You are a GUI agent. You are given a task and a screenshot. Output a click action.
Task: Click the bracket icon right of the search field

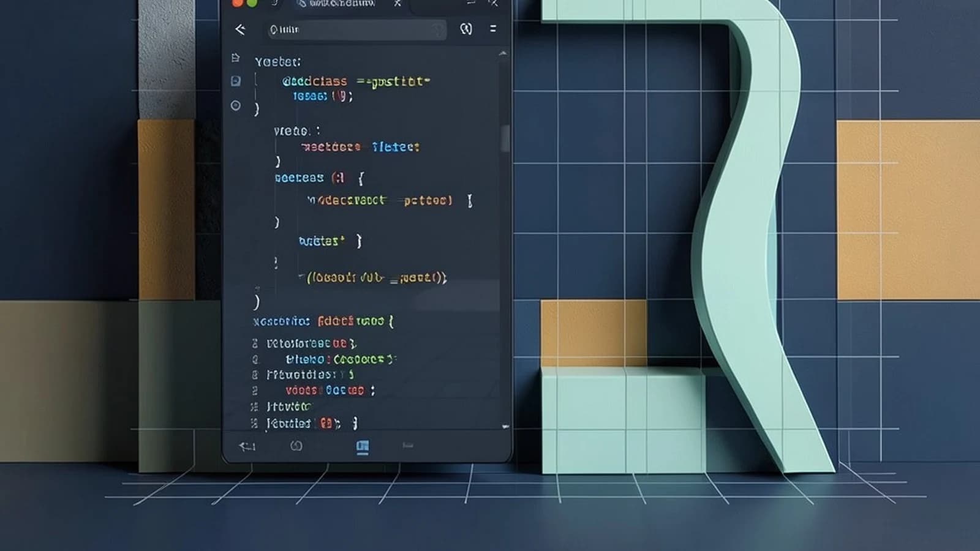click(466, 29)
